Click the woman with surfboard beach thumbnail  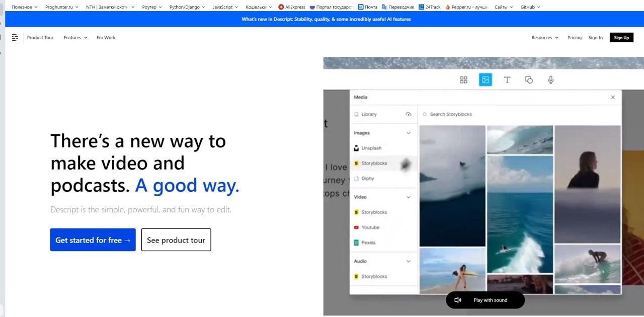[452, 271]
